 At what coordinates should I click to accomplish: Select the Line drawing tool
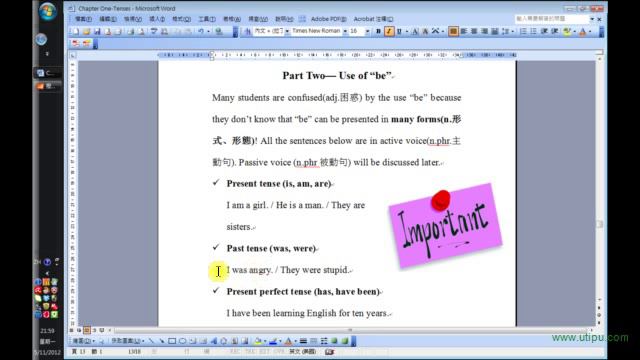coord(151,341)
